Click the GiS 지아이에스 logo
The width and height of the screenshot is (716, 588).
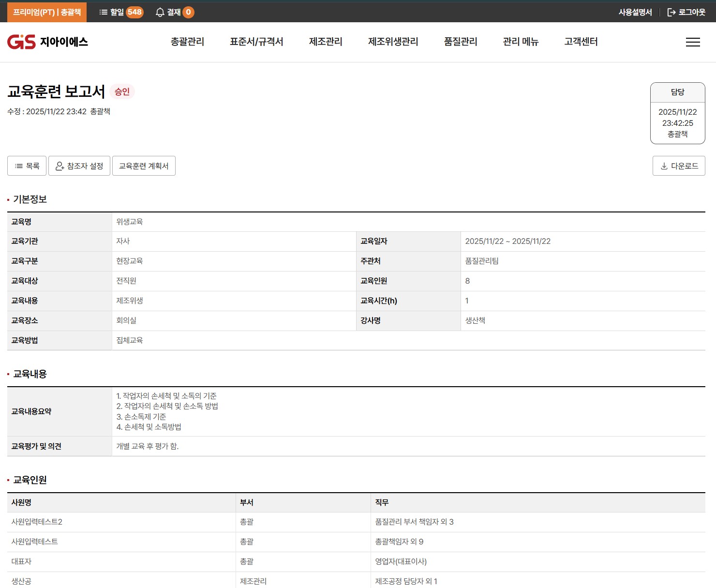[47, 42]
